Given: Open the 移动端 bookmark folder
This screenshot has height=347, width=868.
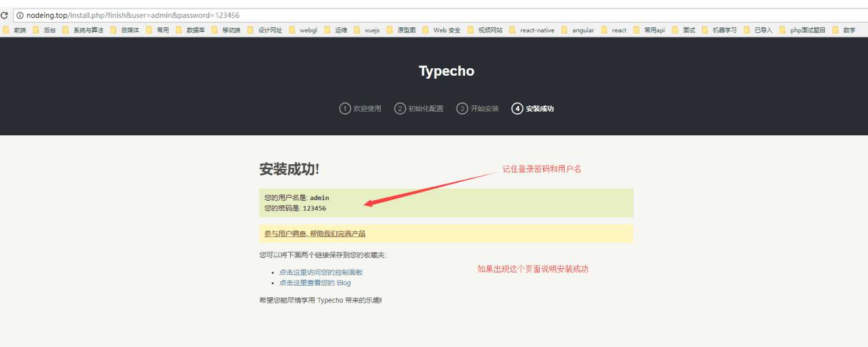Looking at the screenshot, I should point(226,30).
